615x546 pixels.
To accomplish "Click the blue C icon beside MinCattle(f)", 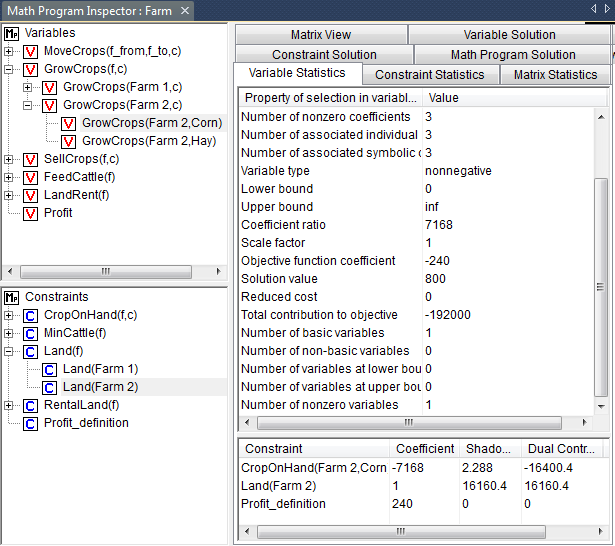I will tap(30, 334).
